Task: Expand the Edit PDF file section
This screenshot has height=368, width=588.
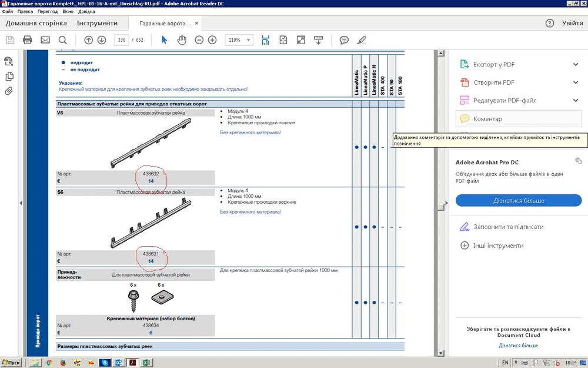Action: tap(575, 101)
